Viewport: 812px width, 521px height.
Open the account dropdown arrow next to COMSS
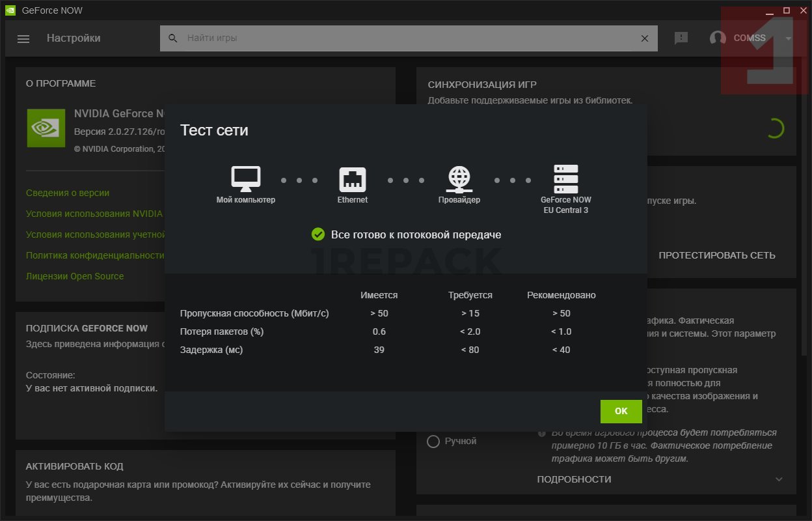click(x=789, y=38)
